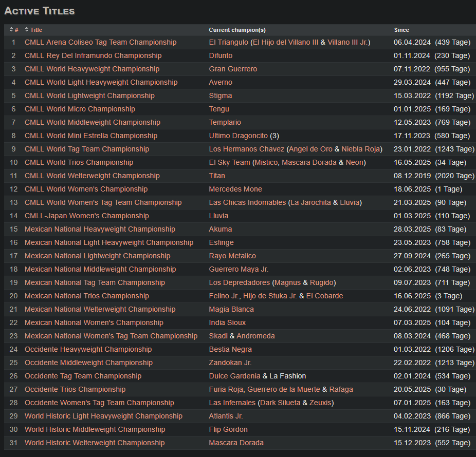View Flip Gordon's profile
This screenshot has width=476, height=457.
click(228, 429)
